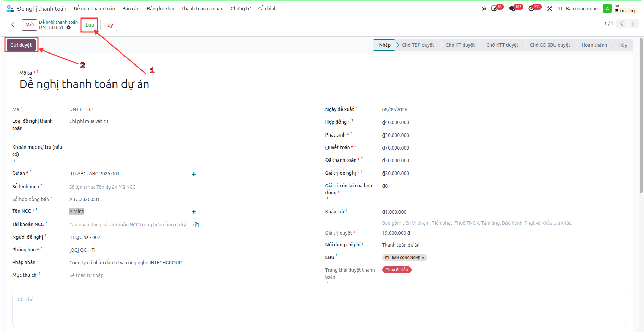The height and width of the screenshot is (332, 644).
Task: Open the Đề nghị thanh toán menu
Action: (x=94, y=9)
